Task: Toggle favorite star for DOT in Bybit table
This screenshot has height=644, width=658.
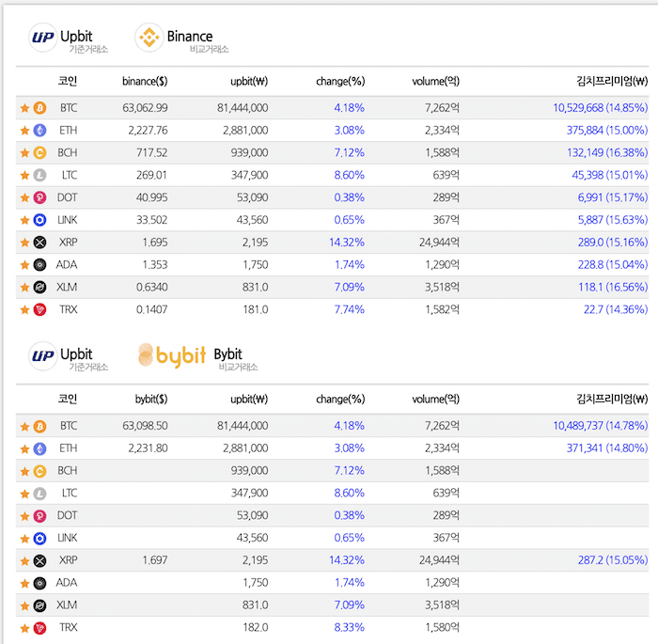Action: 24,515
